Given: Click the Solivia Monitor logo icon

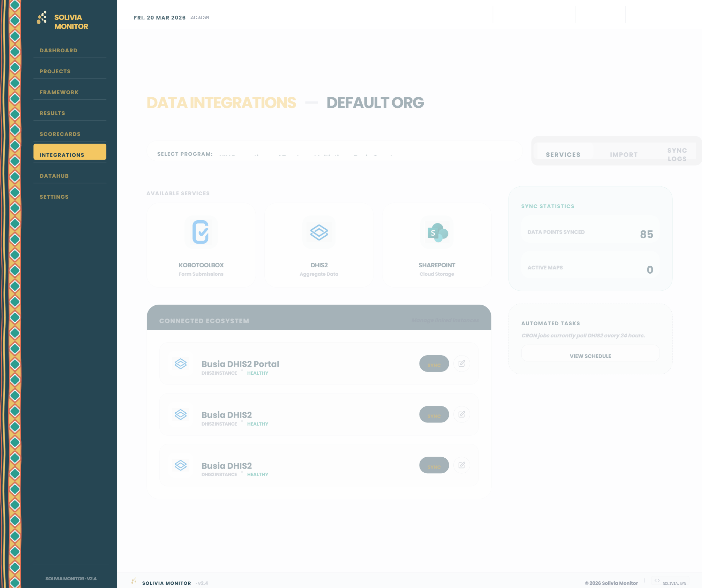Looking at the screenshot, I should (41, 17).
